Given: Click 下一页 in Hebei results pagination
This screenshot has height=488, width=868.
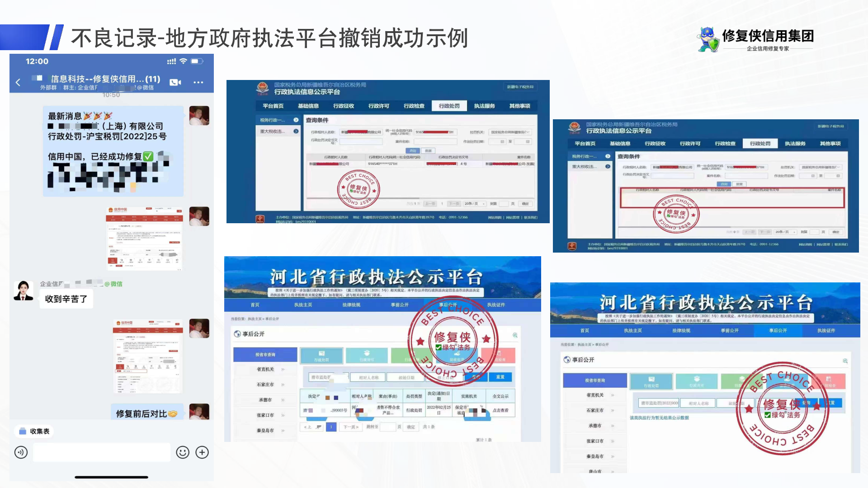Looking at the screenshot, I should pos(351,427).
